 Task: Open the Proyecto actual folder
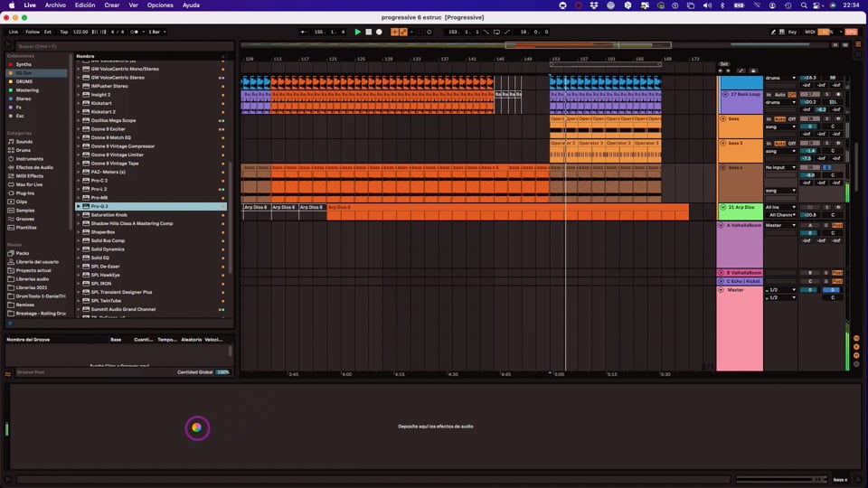tap(33, 270)
